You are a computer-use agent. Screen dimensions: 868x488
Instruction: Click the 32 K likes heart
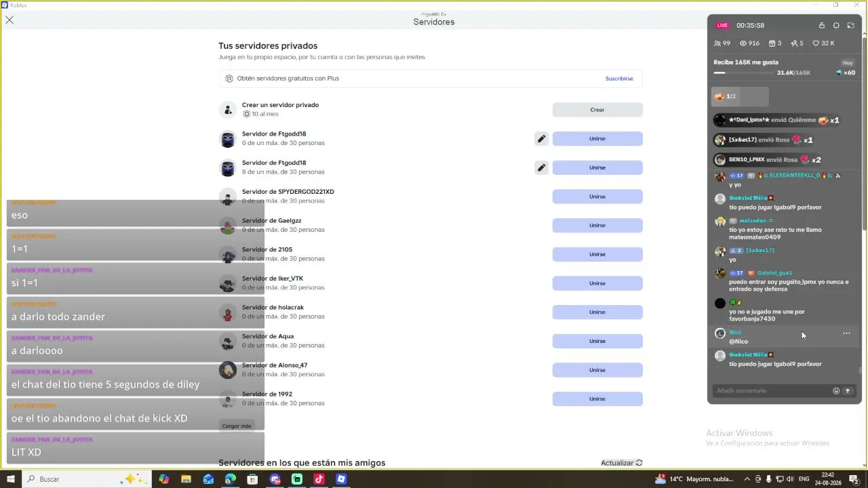[816, 43]
